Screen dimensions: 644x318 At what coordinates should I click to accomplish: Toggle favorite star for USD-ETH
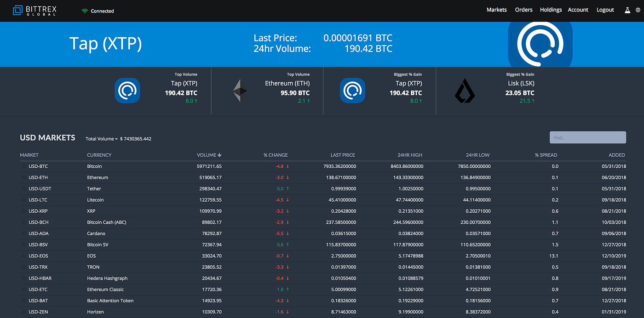click(x=23, y=177)
